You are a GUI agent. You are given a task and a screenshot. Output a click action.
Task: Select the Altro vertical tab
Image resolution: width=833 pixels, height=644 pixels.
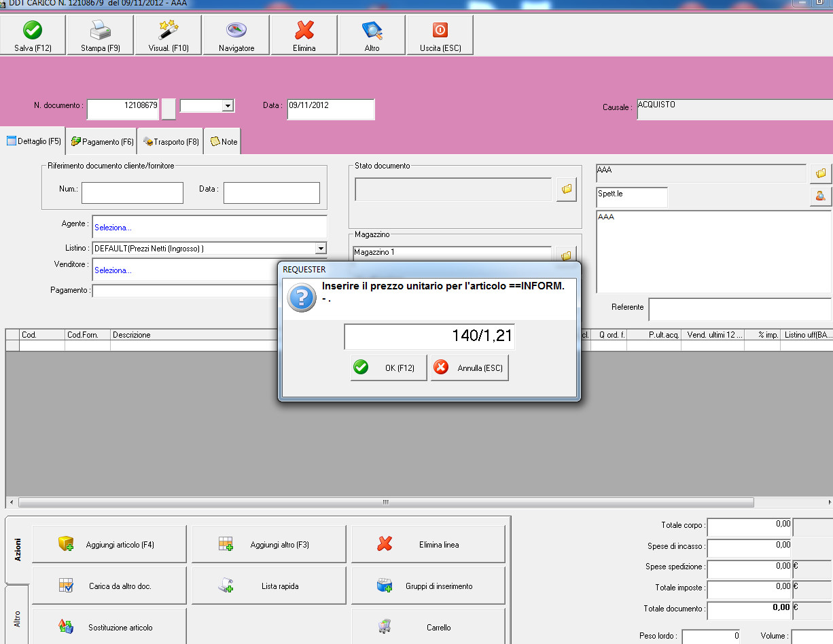tap(17, 615)
